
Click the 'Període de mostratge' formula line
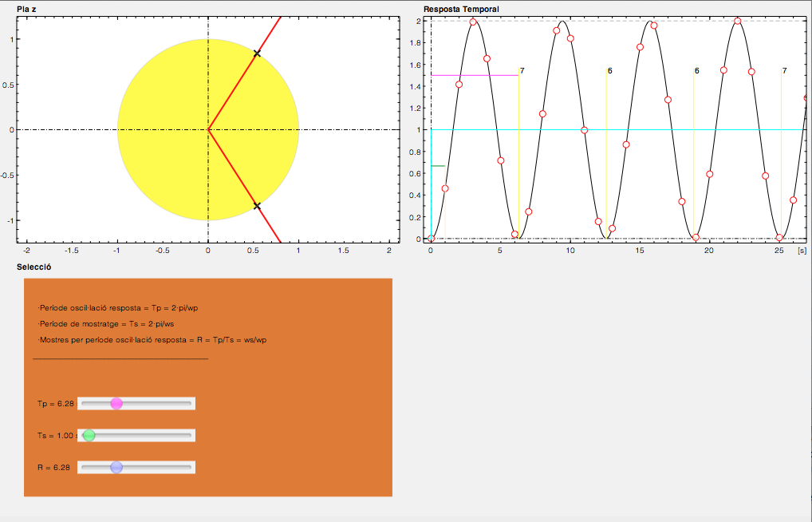pyautogui.click(x=105, y=324)
